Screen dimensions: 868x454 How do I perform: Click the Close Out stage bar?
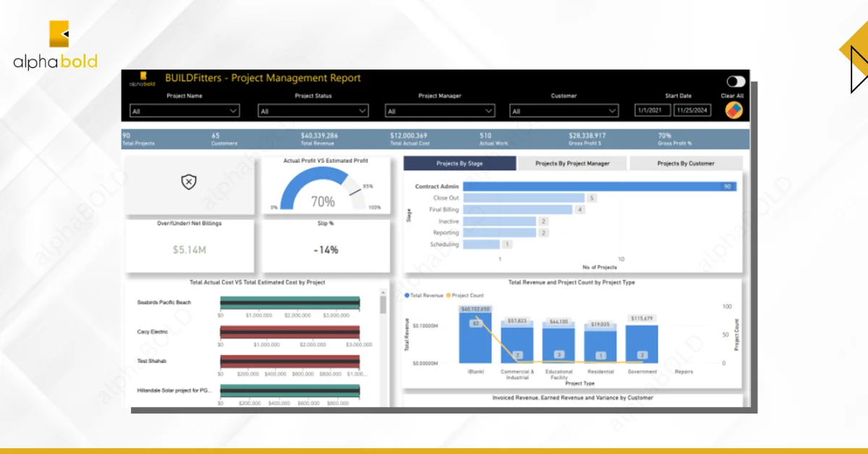pyautogui.click(x=524, y=197)
